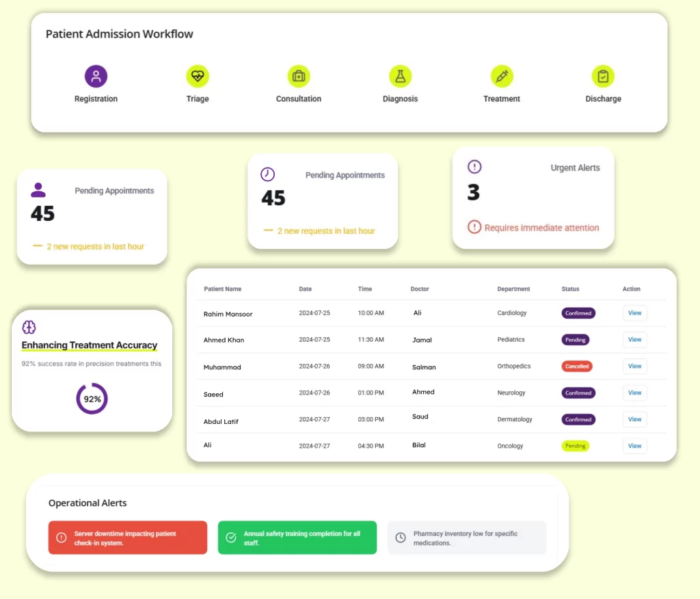This screenshot has width=700, height=599.
Task: Click the Department column header
Action: (513, 289)
